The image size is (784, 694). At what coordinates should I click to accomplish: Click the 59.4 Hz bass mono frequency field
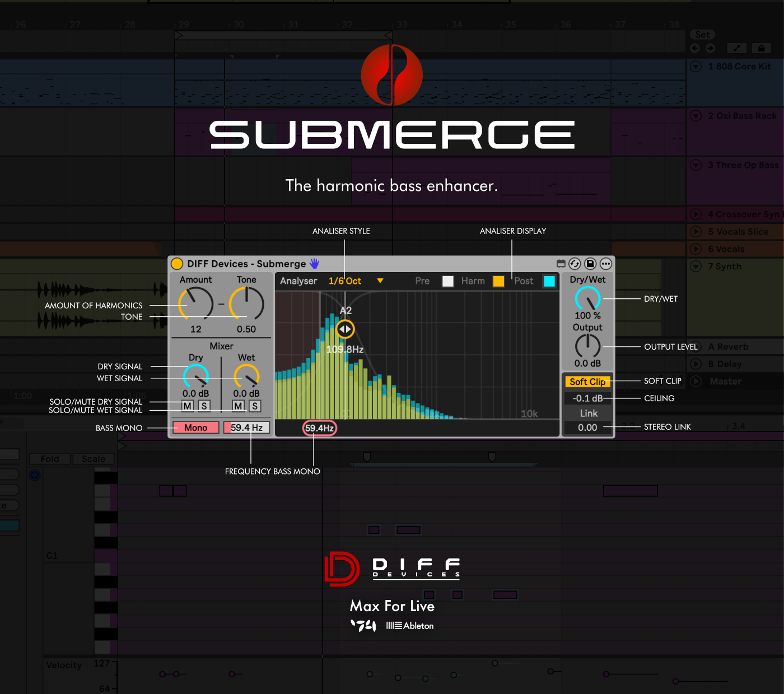tap(246, 428)
